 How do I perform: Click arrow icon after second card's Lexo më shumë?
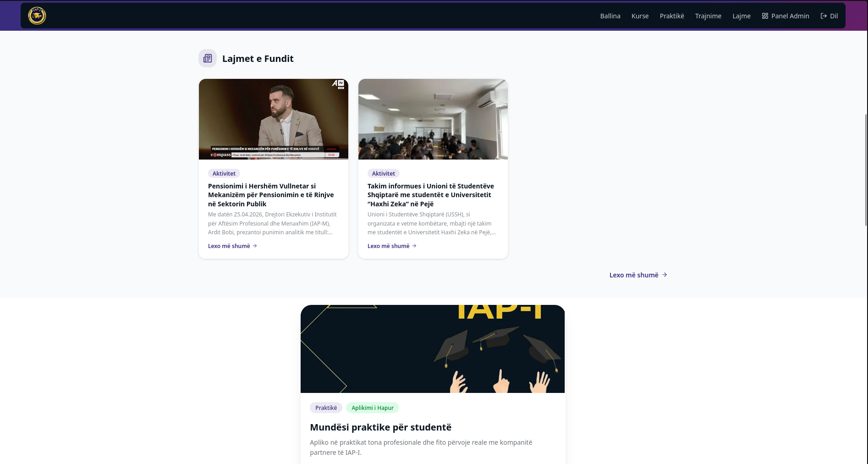click(414, 246)
